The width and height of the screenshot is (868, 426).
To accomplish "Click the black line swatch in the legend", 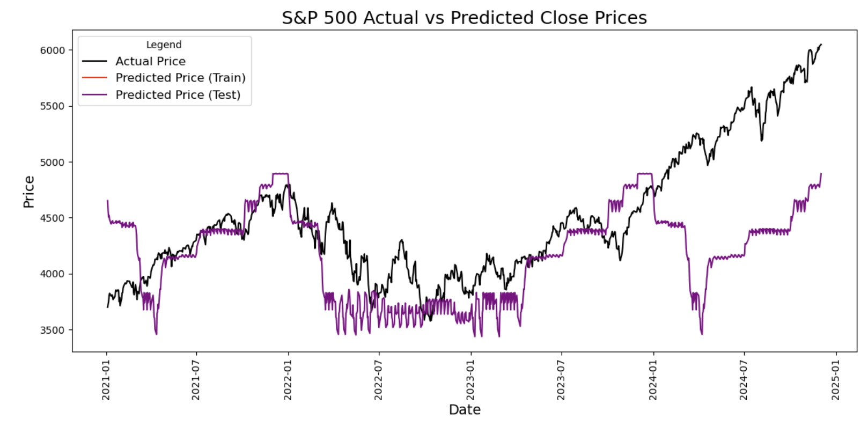I will point(94,61).
